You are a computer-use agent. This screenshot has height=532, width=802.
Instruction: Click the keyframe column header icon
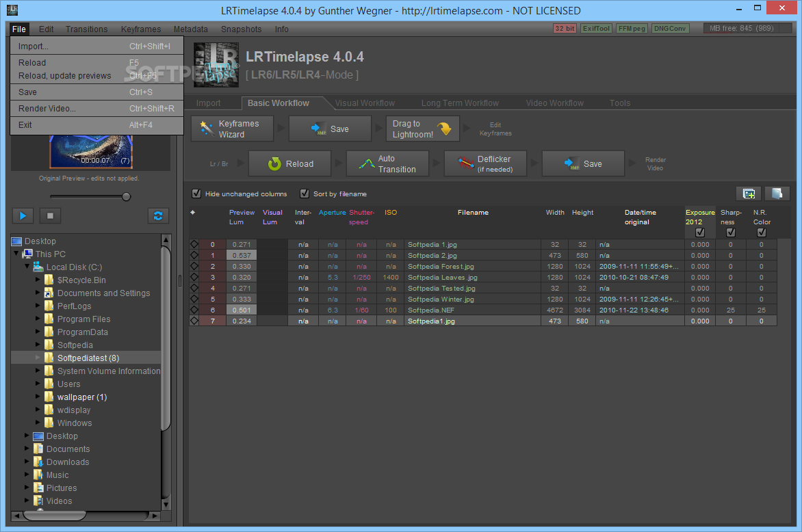[x=193, y=213]
